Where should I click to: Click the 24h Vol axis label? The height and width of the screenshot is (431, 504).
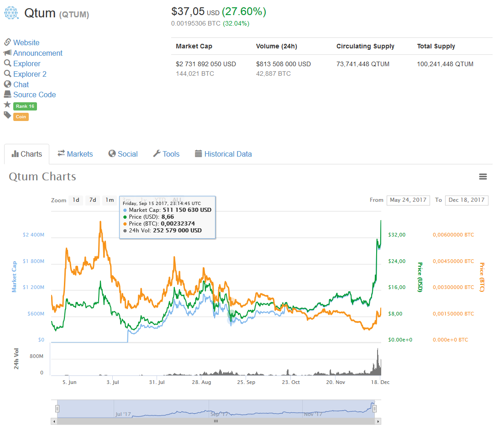(16, 359)
